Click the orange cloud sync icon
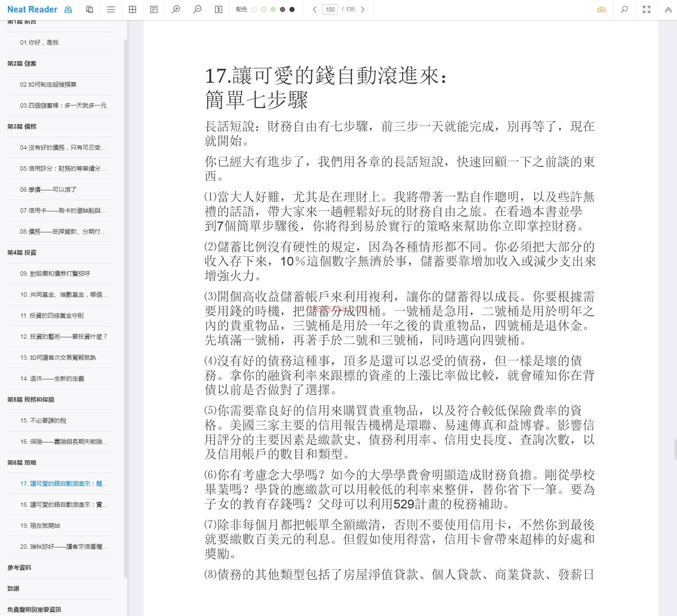The height and width of the screenshot is (616, 677). [x=602, y=9]
